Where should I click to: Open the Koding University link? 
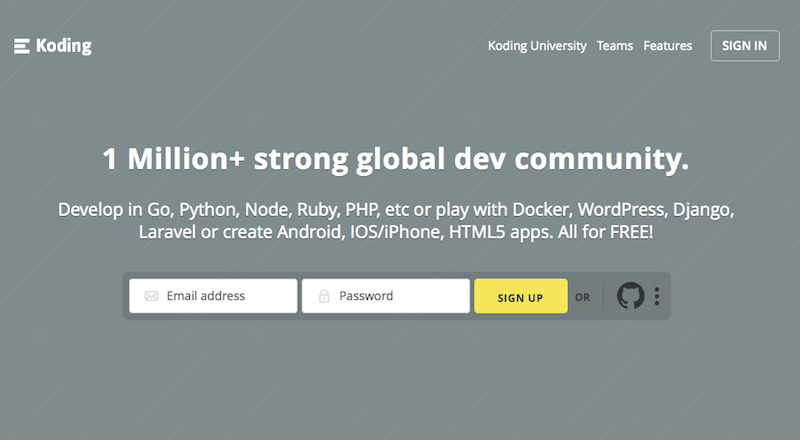coord(537,46)
